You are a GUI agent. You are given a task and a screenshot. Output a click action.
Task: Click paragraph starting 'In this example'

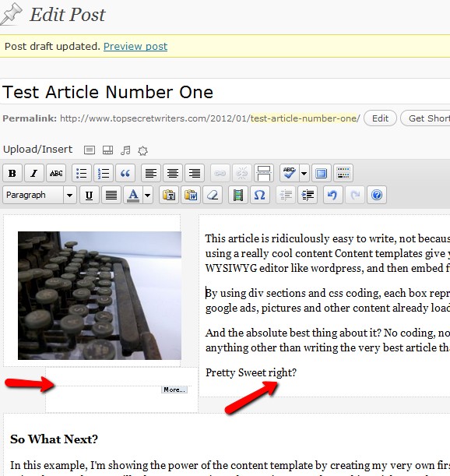tap(230, 467)
